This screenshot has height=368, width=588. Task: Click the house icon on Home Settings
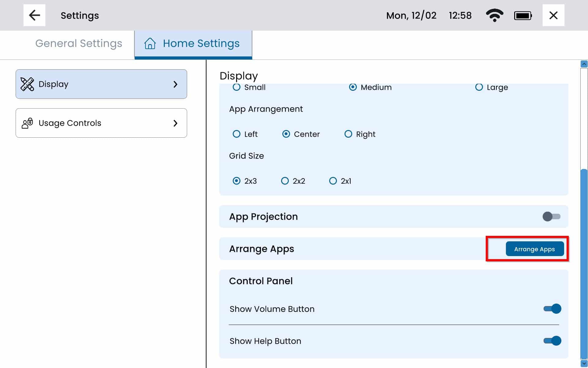click(x=150, y=44)
